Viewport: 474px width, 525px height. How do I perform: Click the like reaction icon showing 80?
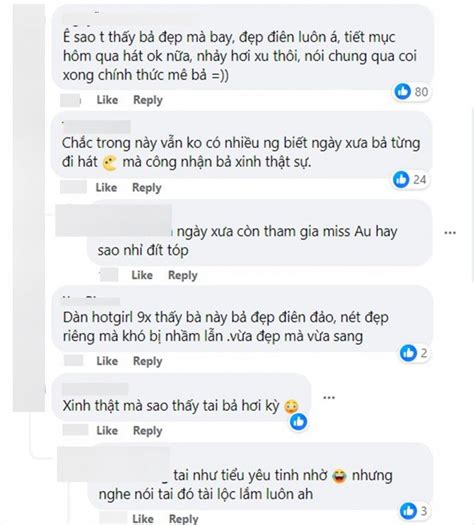coord(402,91)
